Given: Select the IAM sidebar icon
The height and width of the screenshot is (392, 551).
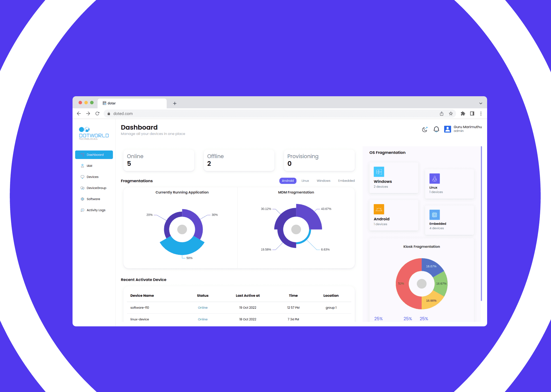Looking at the screenshot, I should click(82, 166).
